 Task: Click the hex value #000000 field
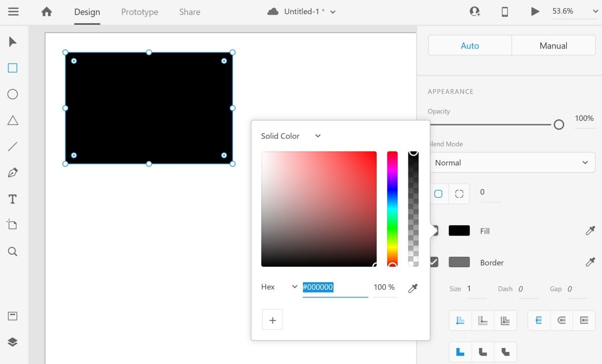coord(335,287)
